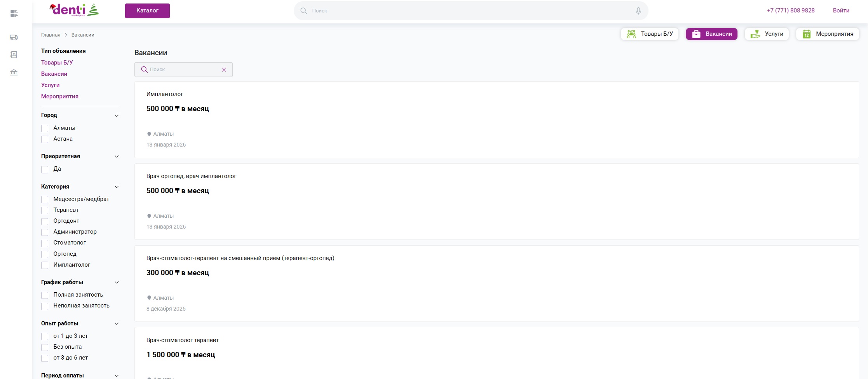868x379 pixels.
Task: Enable the Имплантолог category checkbox
Action: tap(45, 265)
